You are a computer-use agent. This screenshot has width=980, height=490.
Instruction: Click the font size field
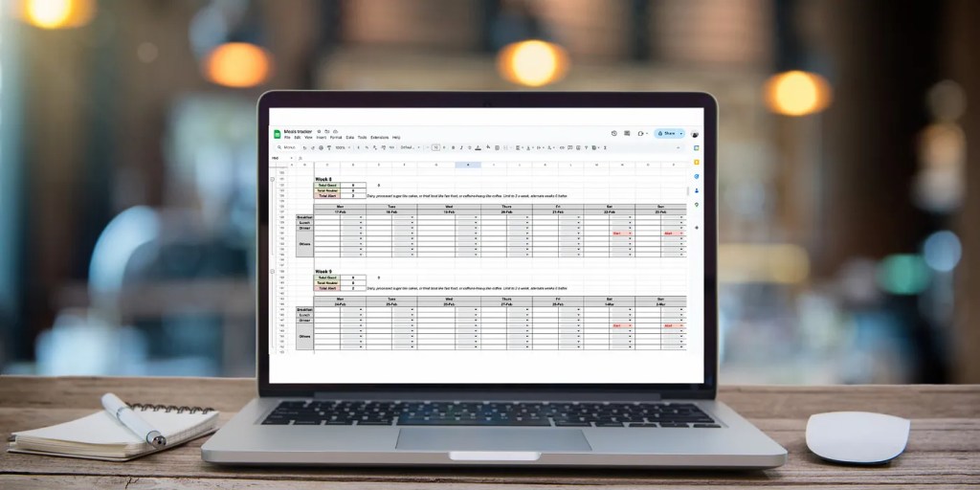click(435, 147)
